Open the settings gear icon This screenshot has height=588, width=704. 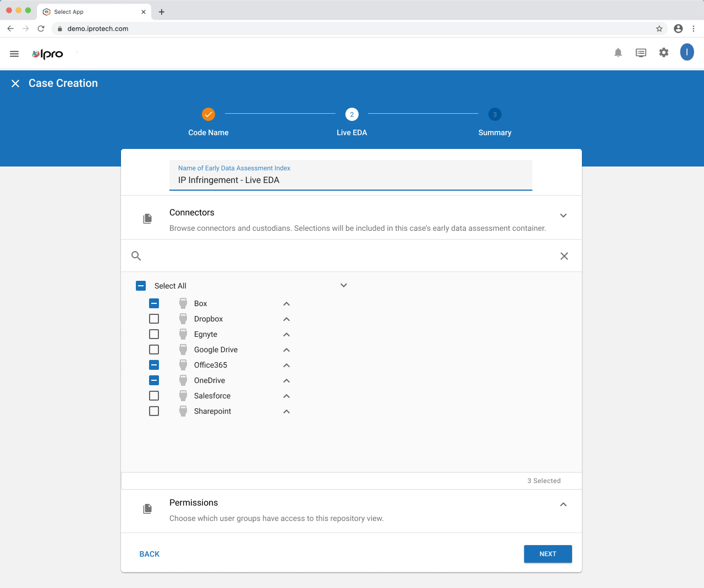[x=663, y=52]
